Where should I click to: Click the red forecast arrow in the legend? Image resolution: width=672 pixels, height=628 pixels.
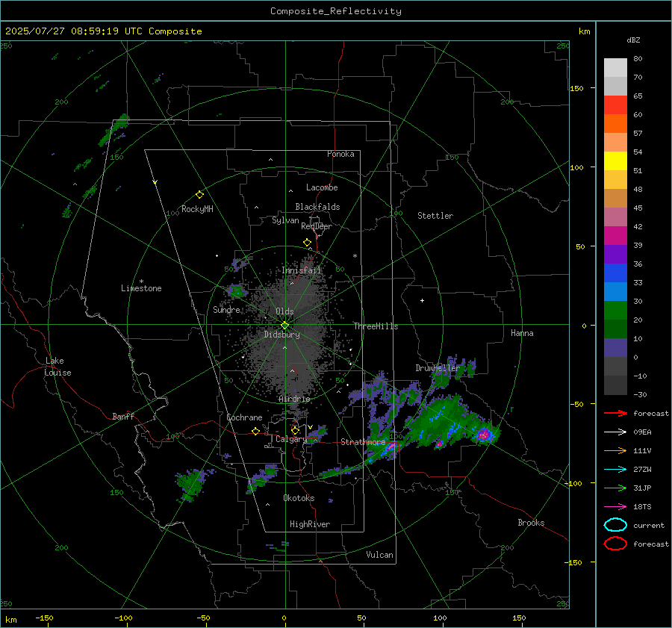pos(615,413)
